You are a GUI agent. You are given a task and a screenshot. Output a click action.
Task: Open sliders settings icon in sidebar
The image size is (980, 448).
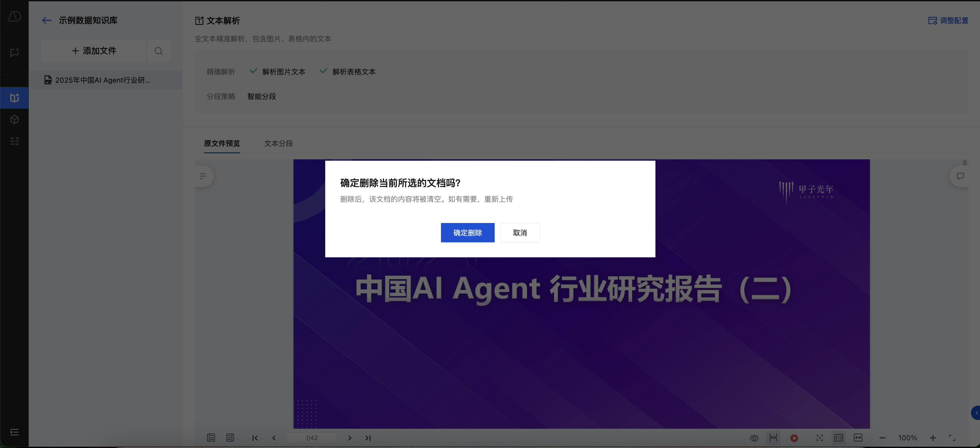pos(14,141)
